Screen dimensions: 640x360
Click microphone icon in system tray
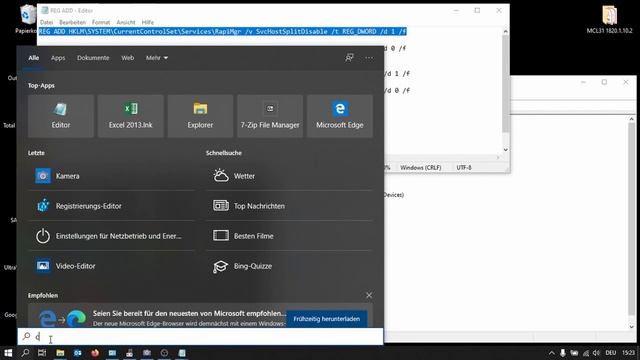(x=562, y=353)
